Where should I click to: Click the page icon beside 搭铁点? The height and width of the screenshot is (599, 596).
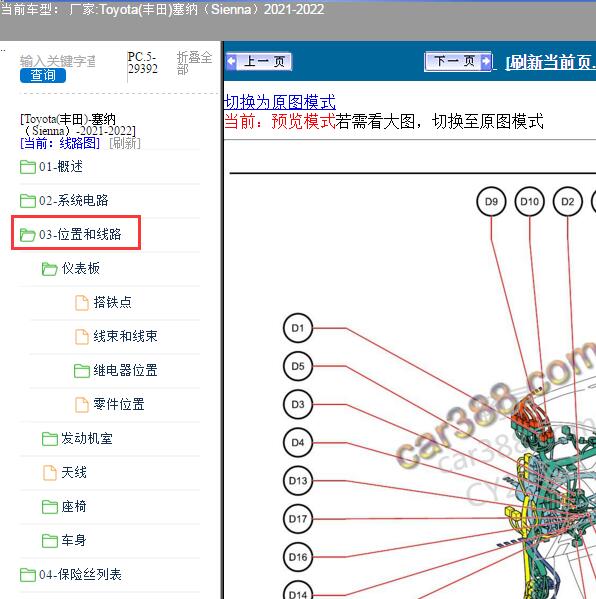click(81, 303)
